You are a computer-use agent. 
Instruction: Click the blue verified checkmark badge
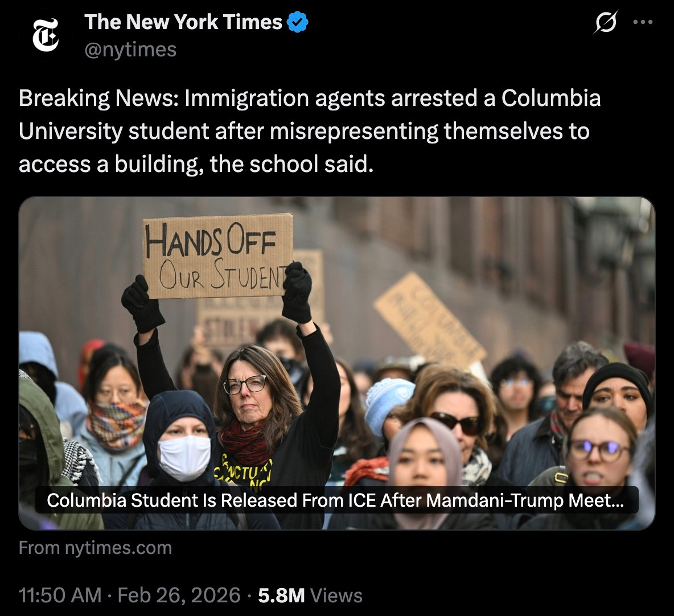[298, 22]
